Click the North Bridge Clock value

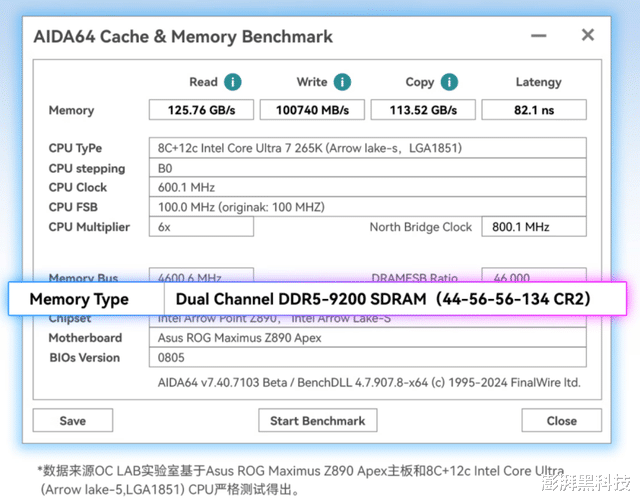[534, 227]
